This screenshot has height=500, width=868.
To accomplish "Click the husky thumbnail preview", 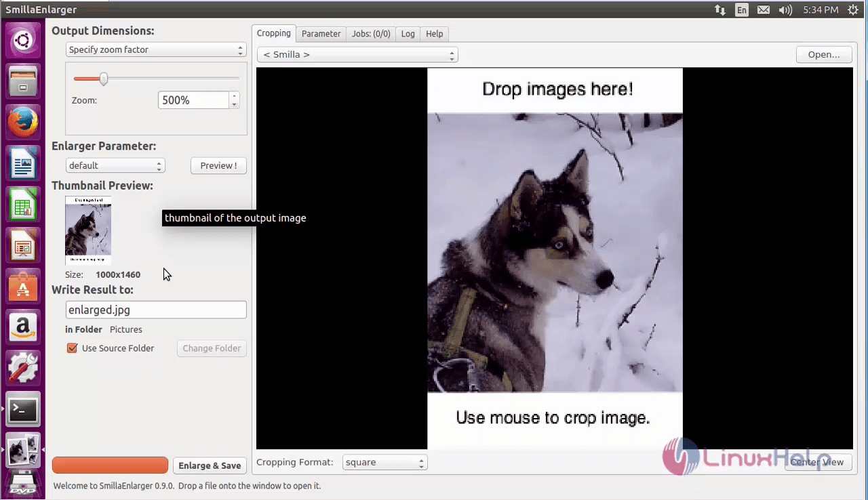I will 88,230.
